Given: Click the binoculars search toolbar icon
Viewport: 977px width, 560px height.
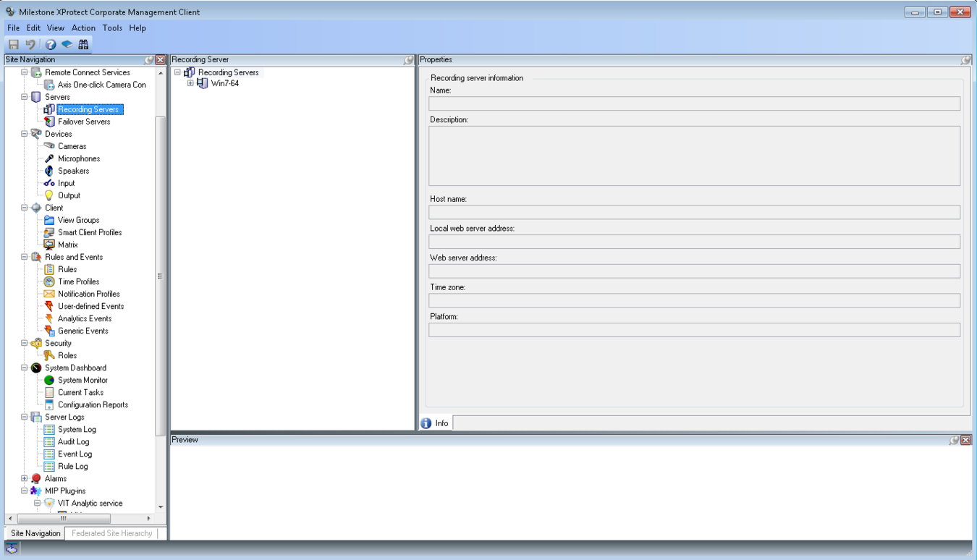Looking at the screenshot, I should 84,44.
